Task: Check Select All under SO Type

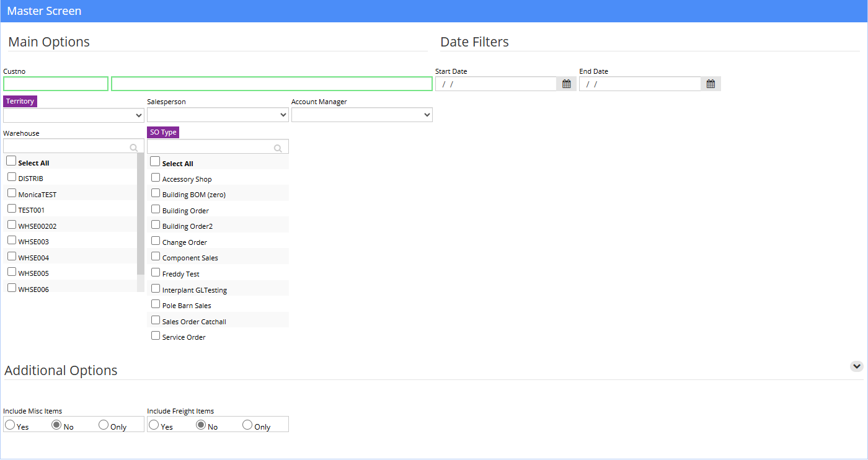Action: [x=155, y=162]
